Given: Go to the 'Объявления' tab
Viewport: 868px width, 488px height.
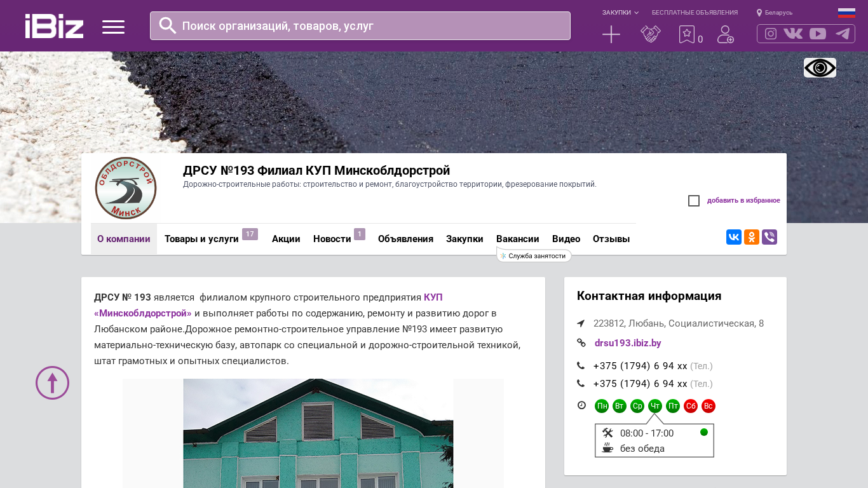Looking at the screenshot, I should pyautogui.click(x=405, y=239).
